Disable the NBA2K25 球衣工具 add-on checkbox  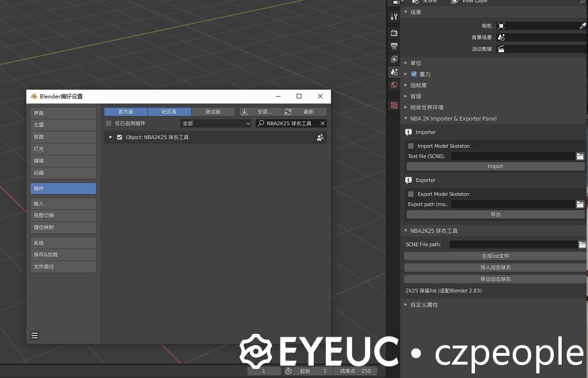[120, 137]
